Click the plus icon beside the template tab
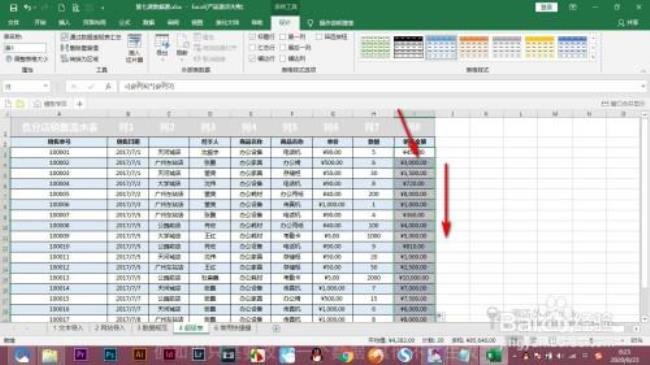The height and width of the screenshot is (365, 650). click(80, 104)
